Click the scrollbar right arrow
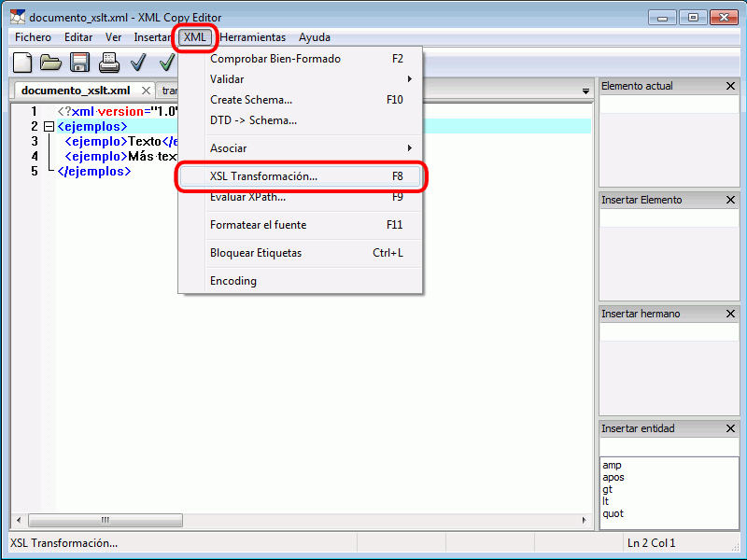Image resolution: width=747 pixels, height=560 pixels. (585, 520)
